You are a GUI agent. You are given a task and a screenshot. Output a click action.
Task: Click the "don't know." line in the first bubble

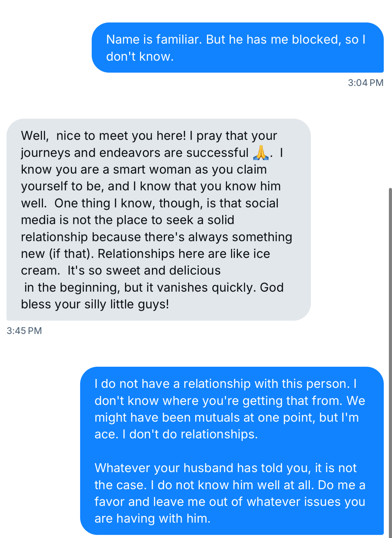(140, 56)
